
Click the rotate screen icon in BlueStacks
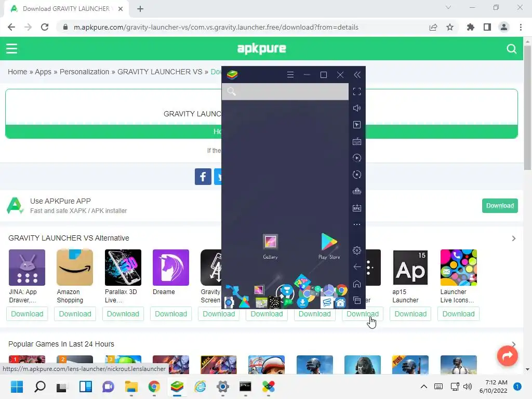coord(356,175)
